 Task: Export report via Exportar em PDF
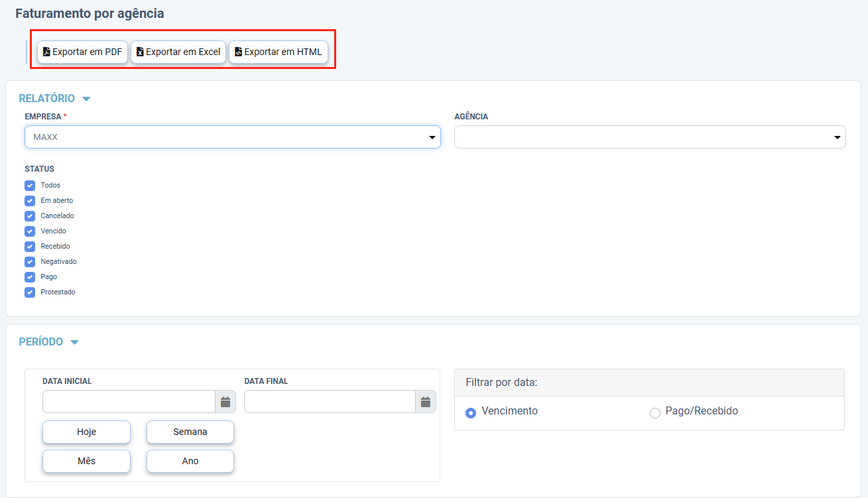coord(82,52)
